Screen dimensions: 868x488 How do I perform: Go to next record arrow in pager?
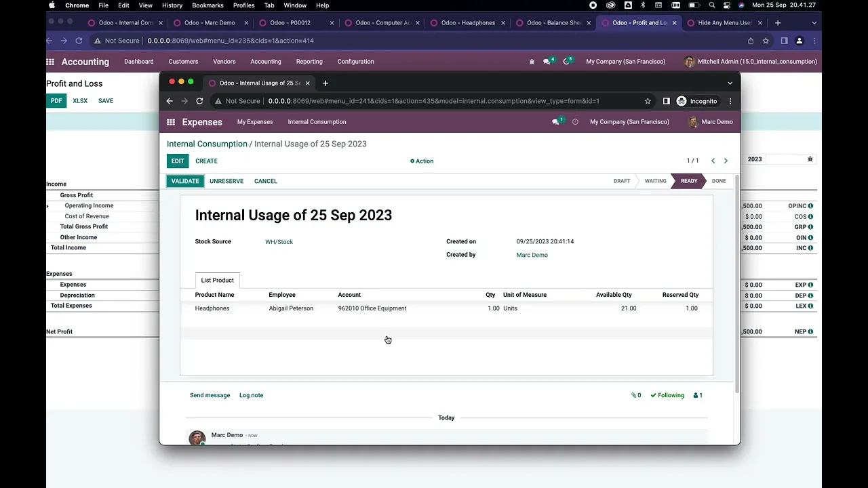click(726, 161)
